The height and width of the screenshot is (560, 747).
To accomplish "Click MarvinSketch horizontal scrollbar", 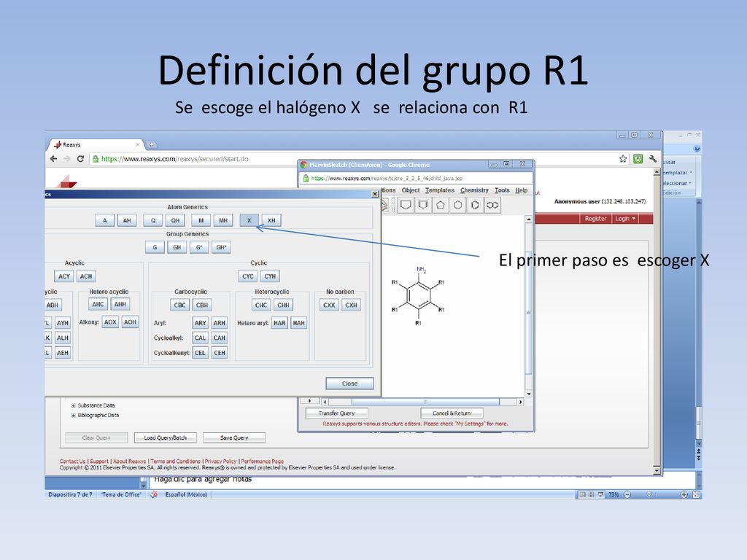I will click(x=424, y=402).
